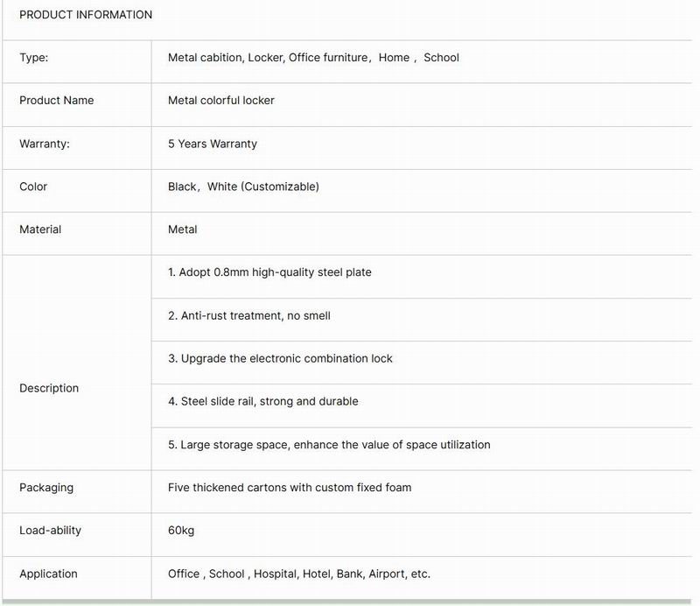Image resolution: width=700 pixels, height=606 pixels.
Task: Click the "Five thickened cartons" packaging text
Action: (x=290, y=487)
